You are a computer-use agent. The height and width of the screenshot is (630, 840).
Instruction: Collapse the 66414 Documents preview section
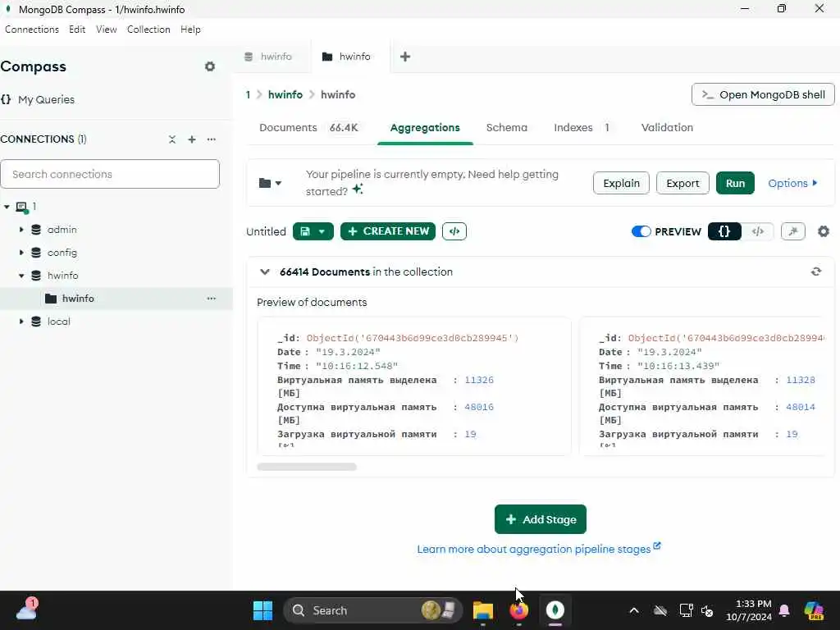click(x=265, y=272)
